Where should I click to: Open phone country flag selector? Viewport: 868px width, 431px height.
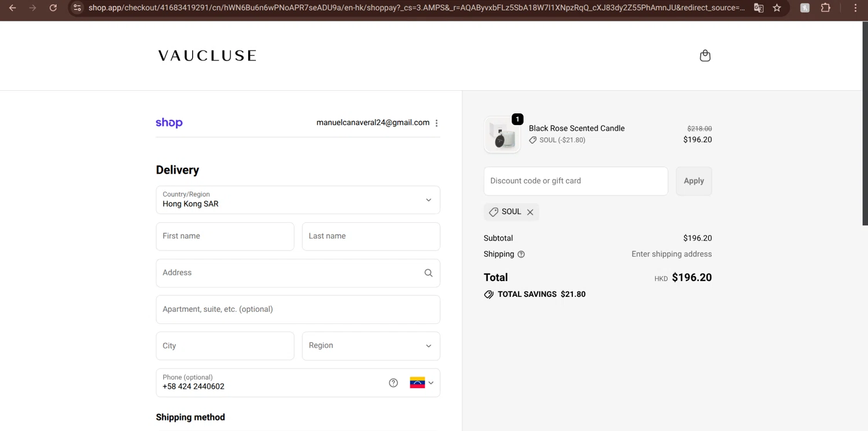point(422,383)
